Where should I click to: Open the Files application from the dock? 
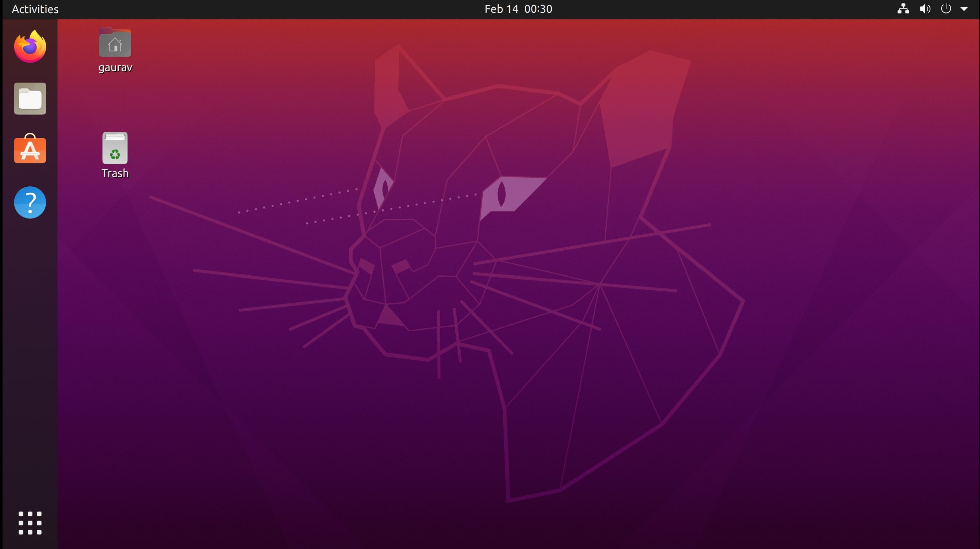coord(30,99)
